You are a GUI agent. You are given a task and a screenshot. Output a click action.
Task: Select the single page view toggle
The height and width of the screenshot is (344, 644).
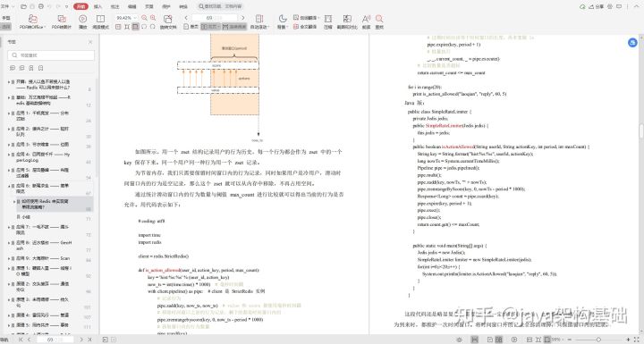coord(191,26)
